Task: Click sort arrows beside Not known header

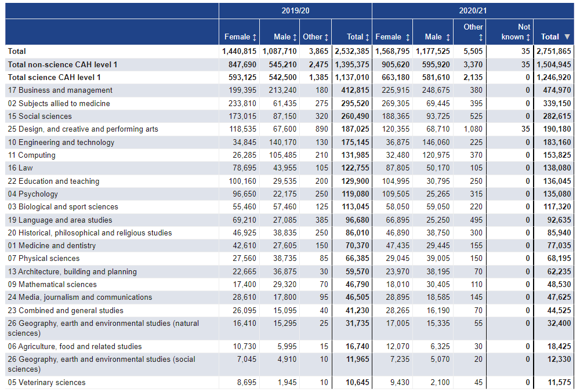Action: (528, 37)
